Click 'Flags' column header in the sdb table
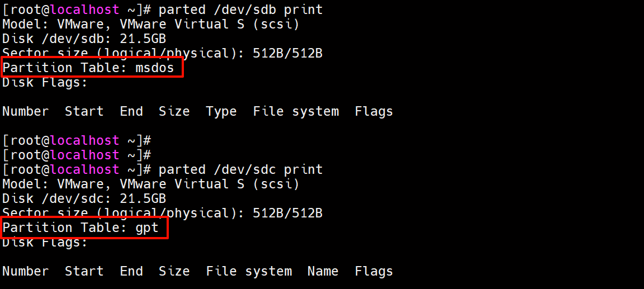Screen dimensions: 644x289 [373, 112]
